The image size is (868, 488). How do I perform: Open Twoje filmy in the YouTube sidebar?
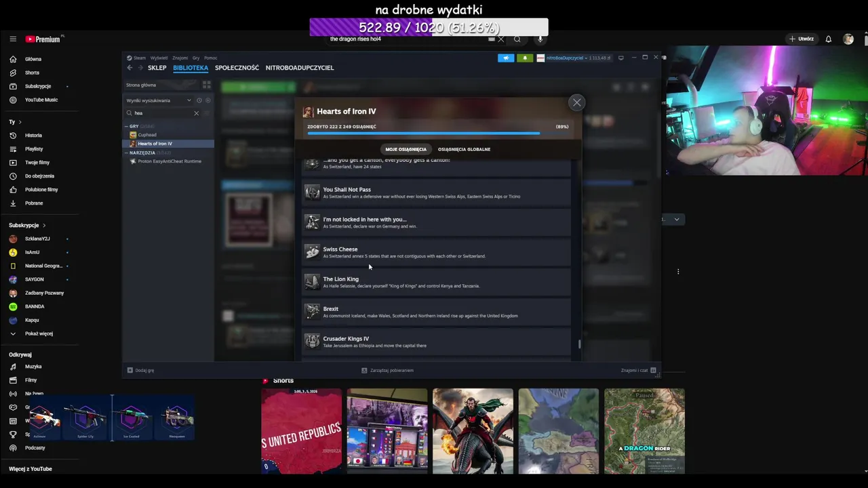(37, 163)
